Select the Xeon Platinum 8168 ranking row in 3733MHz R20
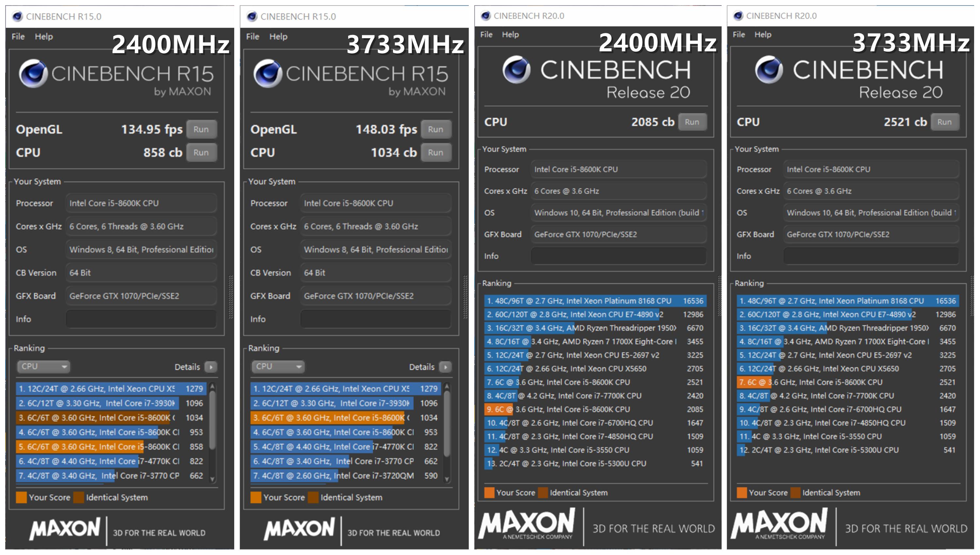 coord(847,301)
